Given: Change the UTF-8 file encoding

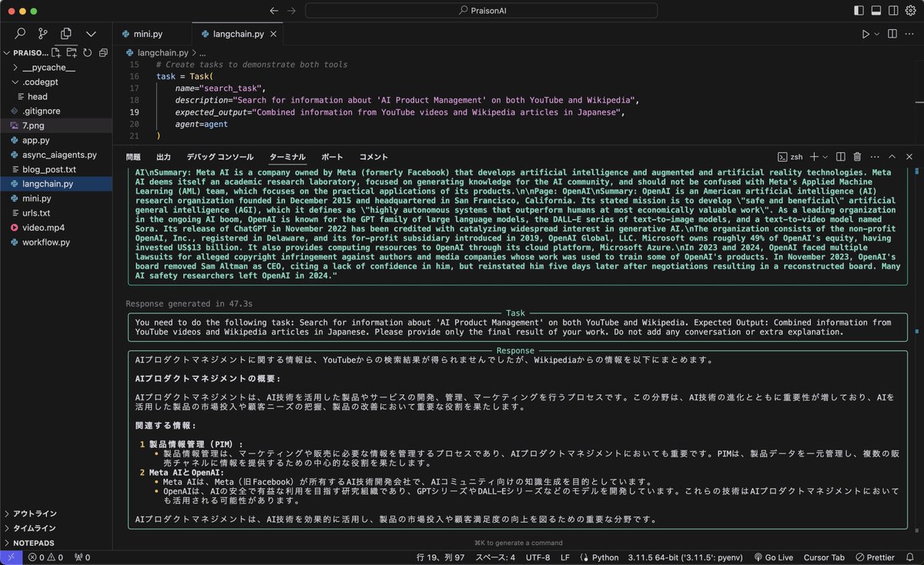Looking at the screenshot, I should (537, 557).
